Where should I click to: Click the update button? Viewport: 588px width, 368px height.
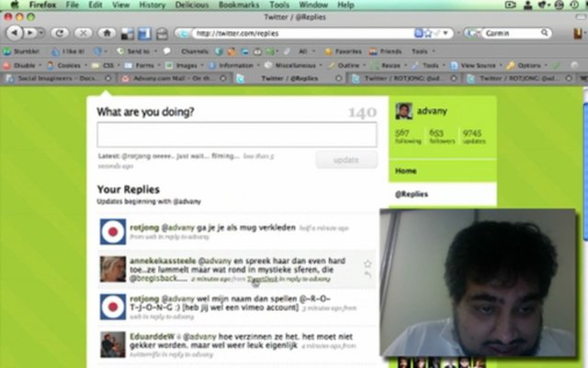click(346, 160)
